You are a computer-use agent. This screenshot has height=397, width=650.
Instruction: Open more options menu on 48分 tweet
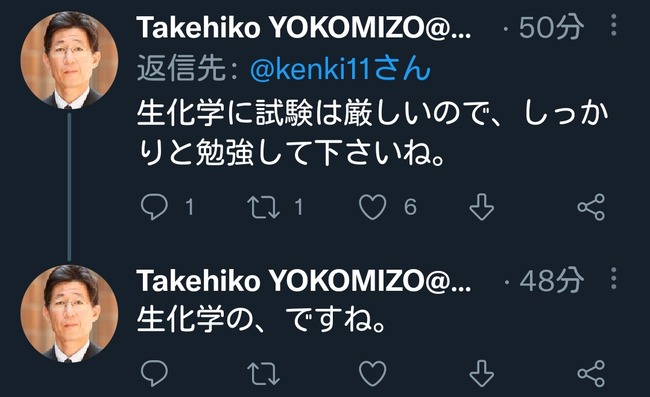pos(614,278)
